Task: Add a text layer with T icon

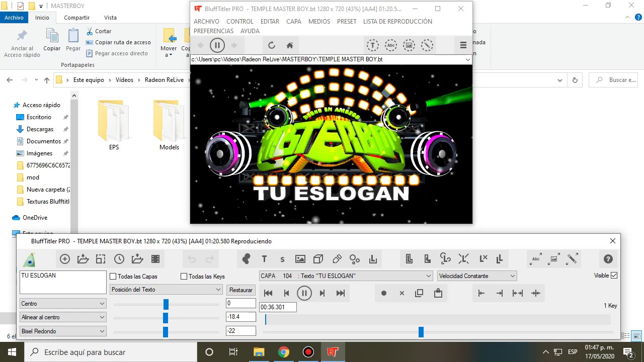Action: point(264,259)
